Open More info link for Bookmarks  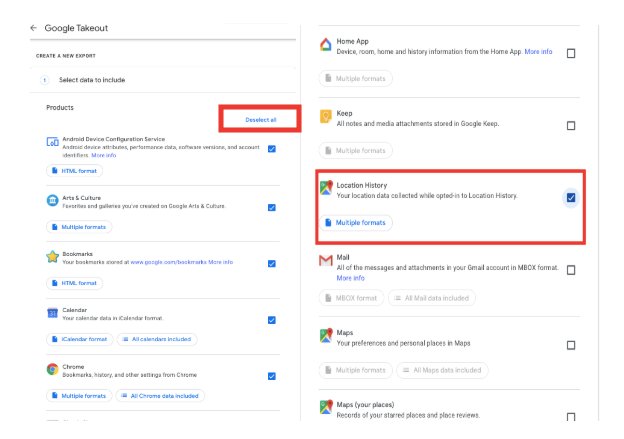[221, 262]
